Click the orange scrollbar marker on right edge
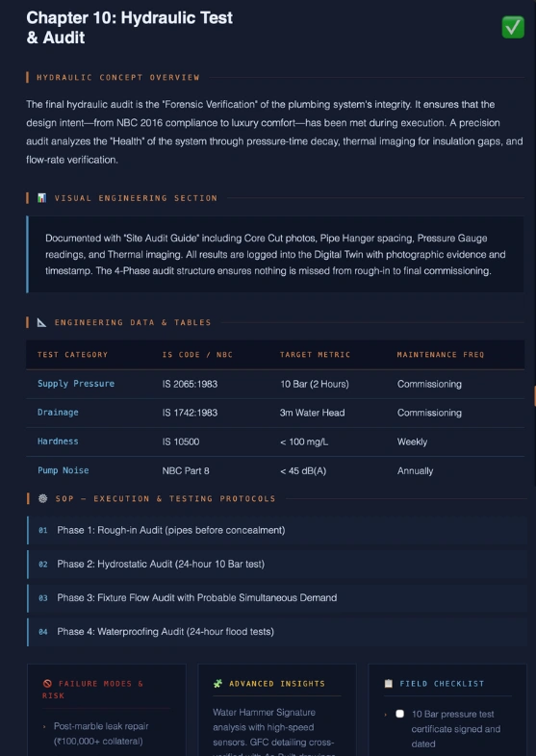Screen dimensions: 536x756 click(x=534, y=395)
